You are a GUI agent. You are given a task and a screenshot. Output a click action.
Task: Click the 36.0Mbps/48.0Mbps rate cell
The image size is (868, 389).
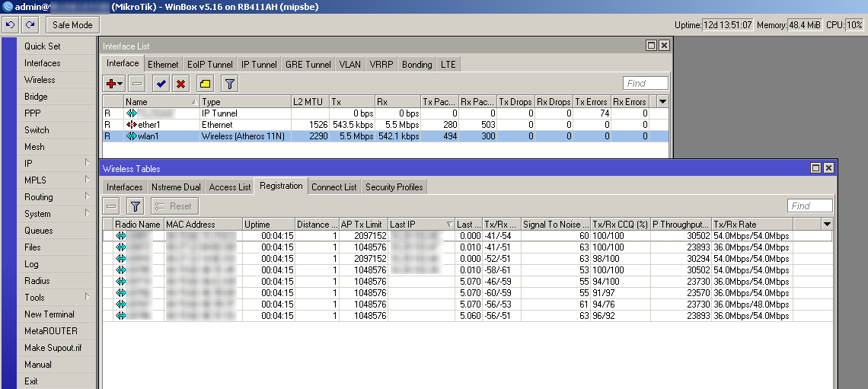tap(752, 305)
